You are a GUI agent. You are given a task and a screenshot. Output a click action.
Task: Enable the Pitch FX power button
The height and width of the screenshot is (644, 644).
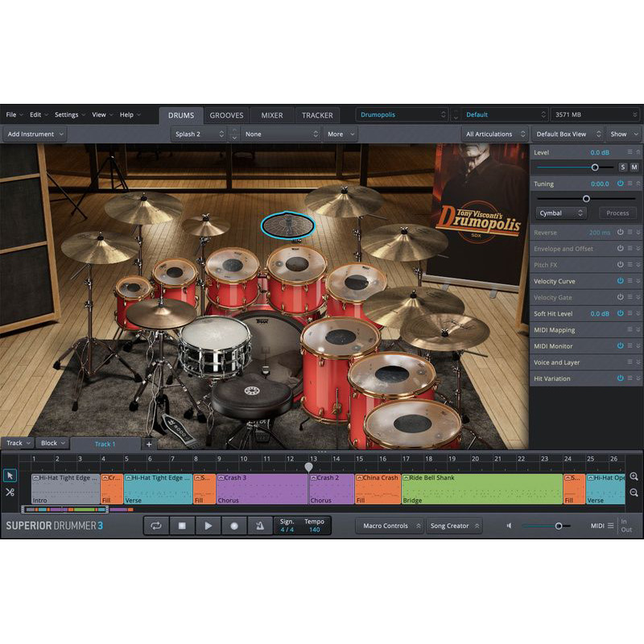620,265
